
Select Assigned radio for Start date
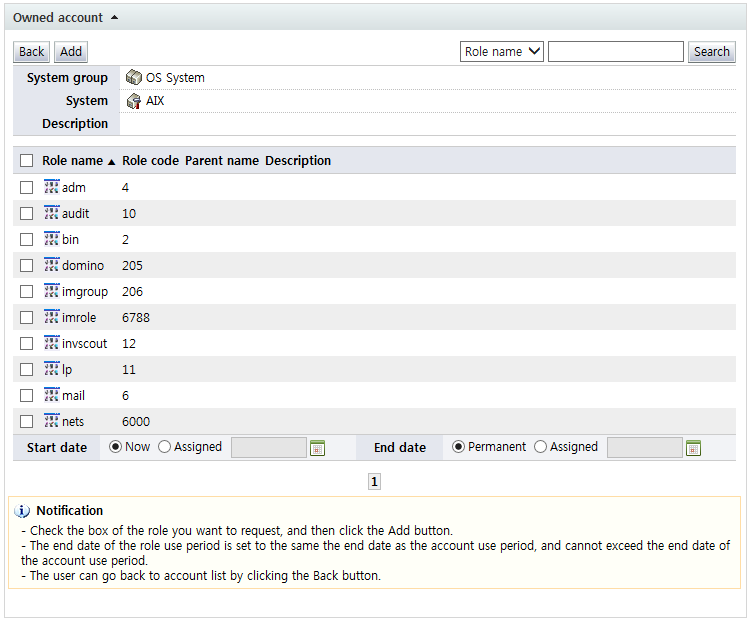click(164, 447)
